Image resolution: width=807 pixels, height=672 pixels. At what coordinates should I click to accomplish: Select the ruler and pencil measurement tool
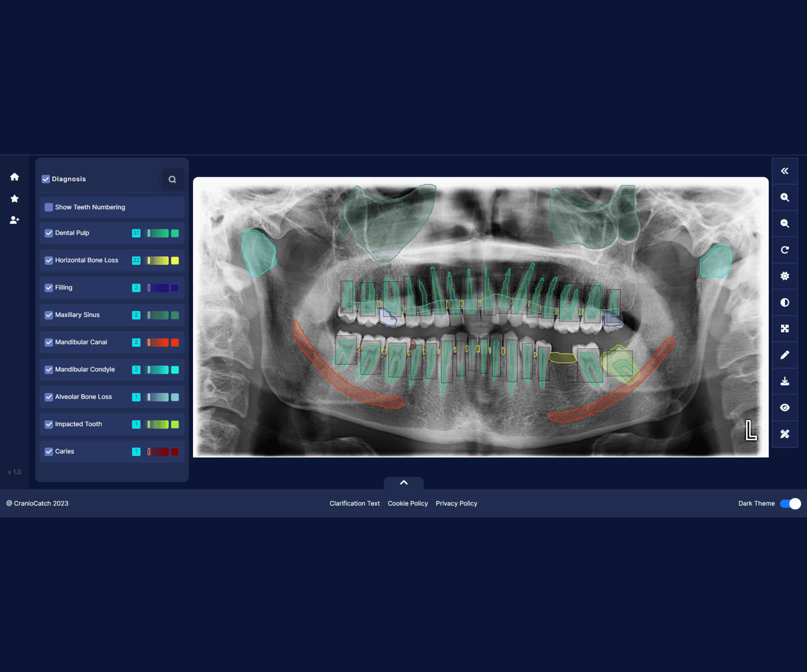(785, 434)
